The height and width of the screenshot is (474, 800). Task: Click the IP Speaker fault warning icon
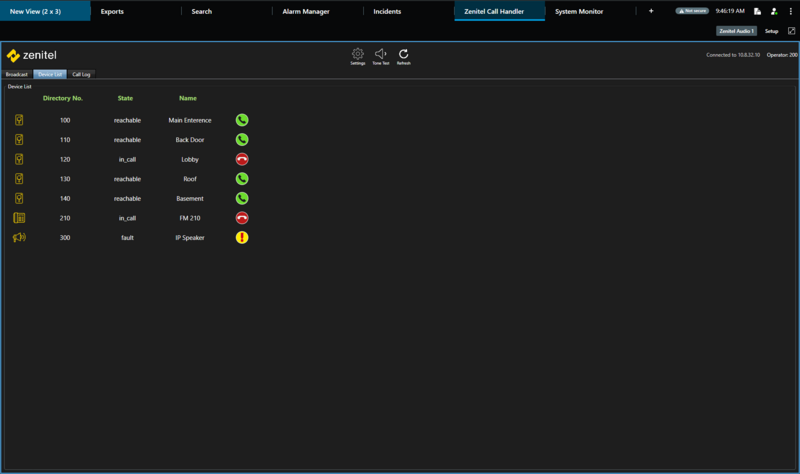click(x=242, y=238)
